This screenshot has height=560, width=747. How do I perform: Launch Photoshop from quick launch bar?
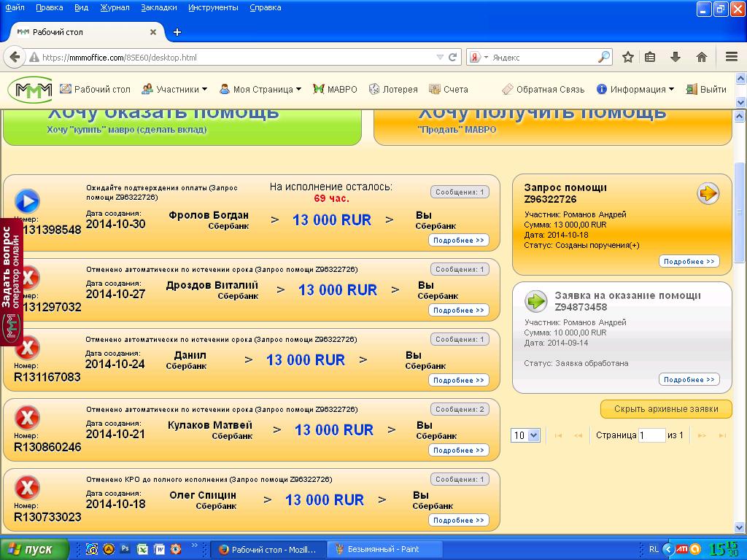point(125,548)
